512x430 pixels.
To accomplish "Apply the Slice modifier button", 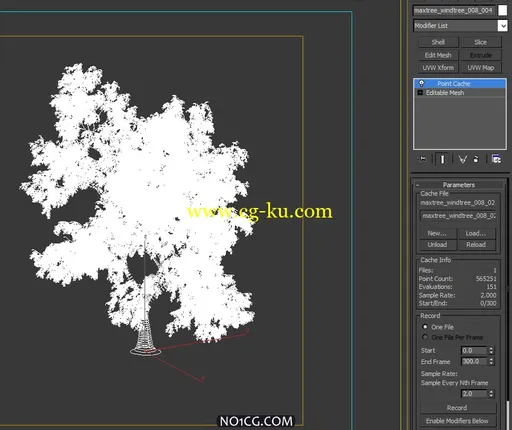I will point(480,42).
